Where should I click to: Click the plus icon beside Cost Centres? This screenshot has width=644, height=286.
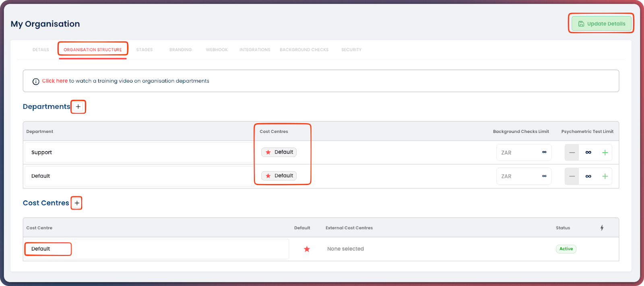[x=77, y=203]
